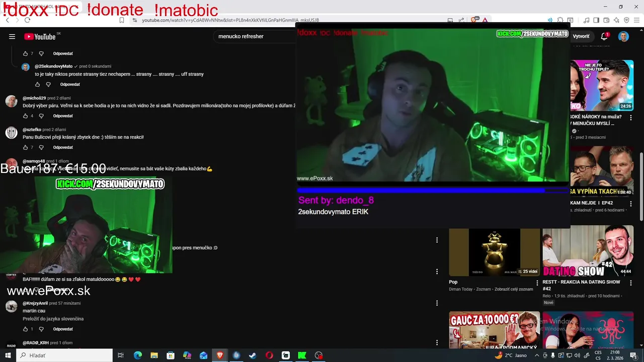Open Opera browser from taskbar
Viewport: 644px width, 362px height.
269,355
